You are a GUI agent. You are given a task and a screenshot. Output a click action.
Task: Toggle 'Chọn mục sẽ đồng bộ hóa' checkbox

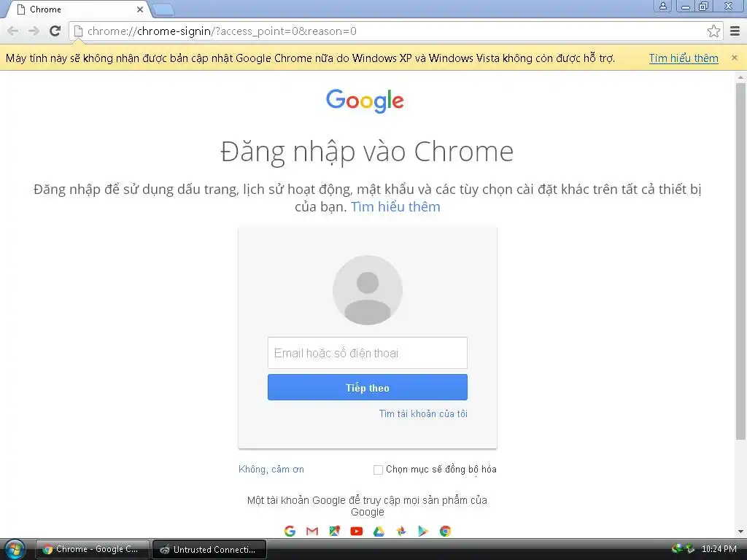379,470
